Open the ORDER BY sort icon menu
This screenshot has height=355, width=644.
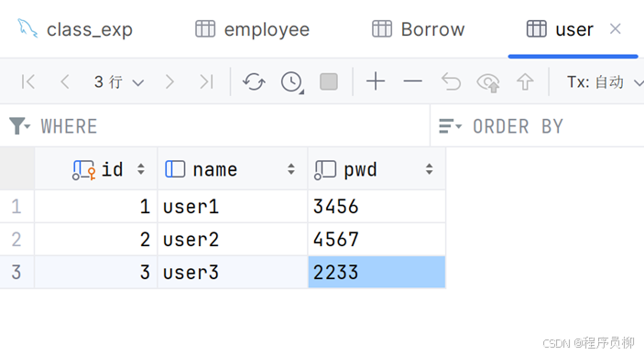pos(450,126)
